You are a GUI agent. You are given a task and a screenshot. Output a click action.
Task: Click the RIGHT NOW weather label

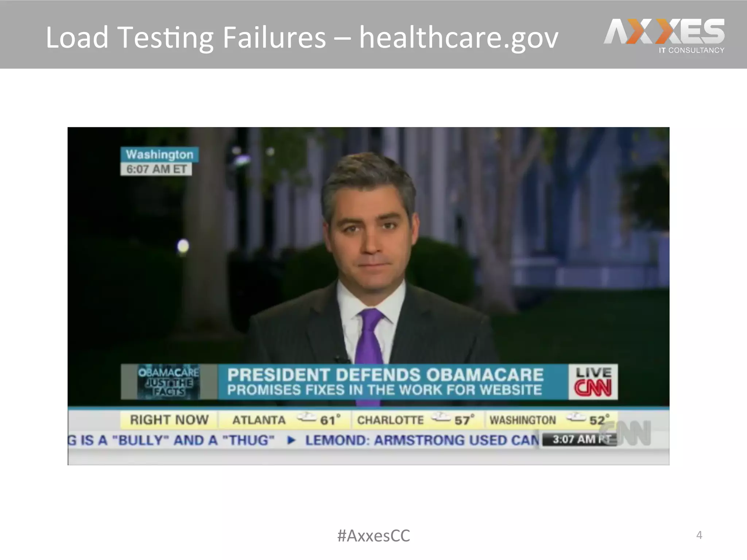[x=169, y=420]
